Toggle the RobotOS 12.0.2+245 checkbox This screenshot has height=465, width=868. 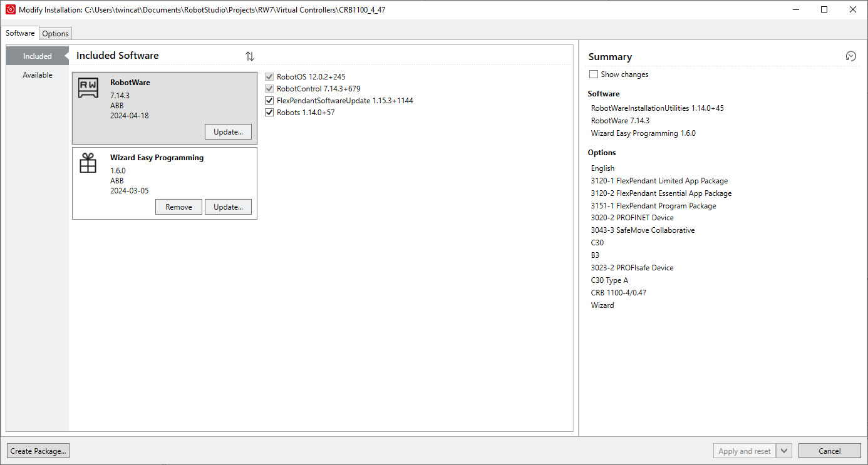270,77
